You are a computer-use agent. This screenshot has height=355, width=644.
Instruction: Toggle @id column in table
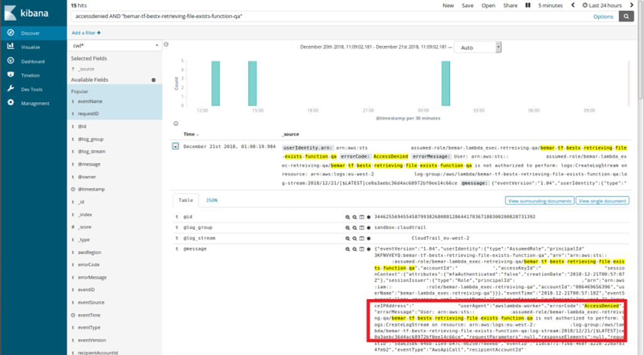[362, 217]
